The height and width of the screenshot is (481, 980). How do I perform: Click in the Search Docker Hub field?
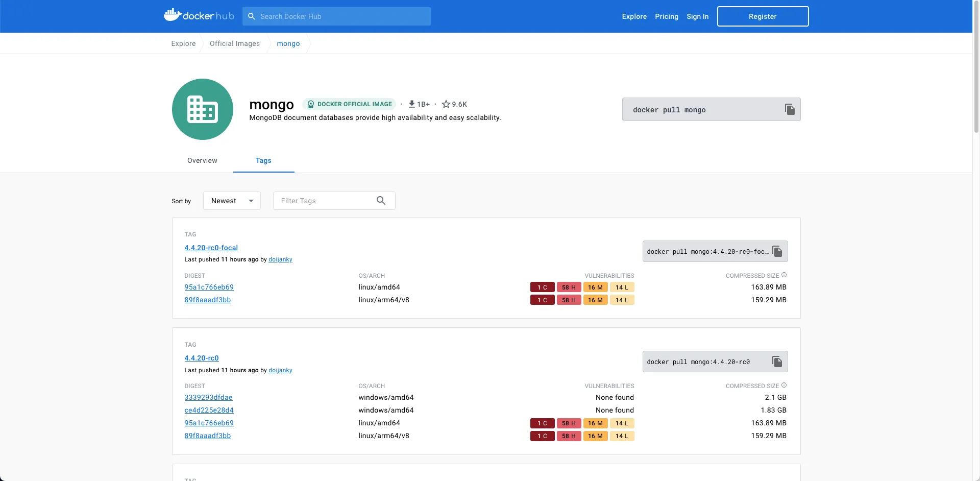tap(342, 16)
